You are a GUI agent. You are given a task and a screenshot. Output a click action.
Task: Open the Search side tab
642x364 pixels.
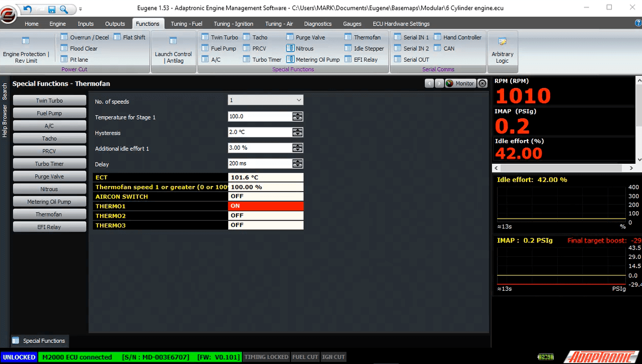(5, 92)
